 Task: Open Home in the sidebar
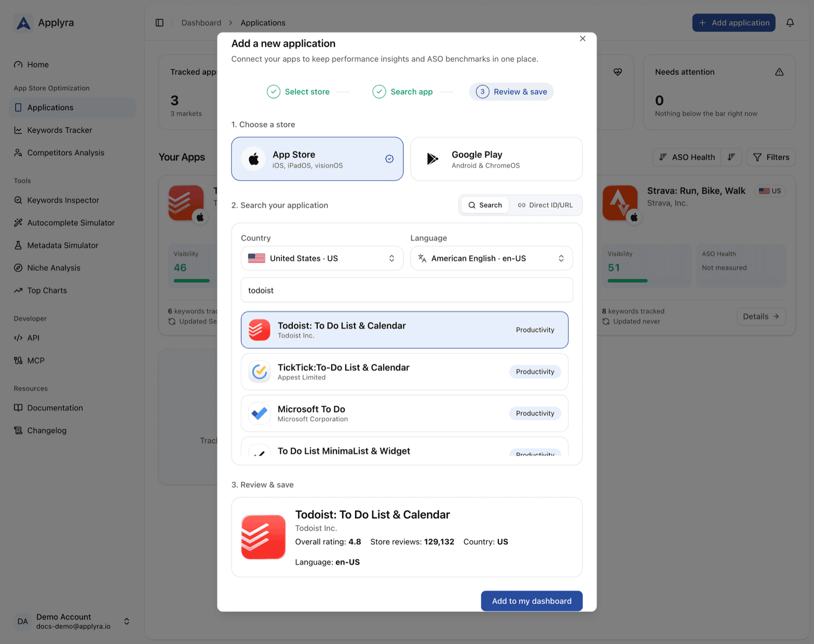[73, 64]
